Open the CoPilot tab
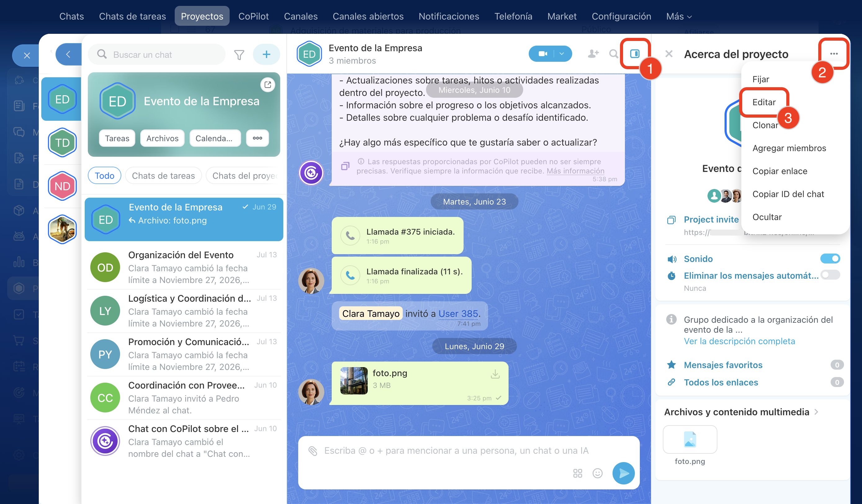The image size is (862, 504). pos(254,16)
